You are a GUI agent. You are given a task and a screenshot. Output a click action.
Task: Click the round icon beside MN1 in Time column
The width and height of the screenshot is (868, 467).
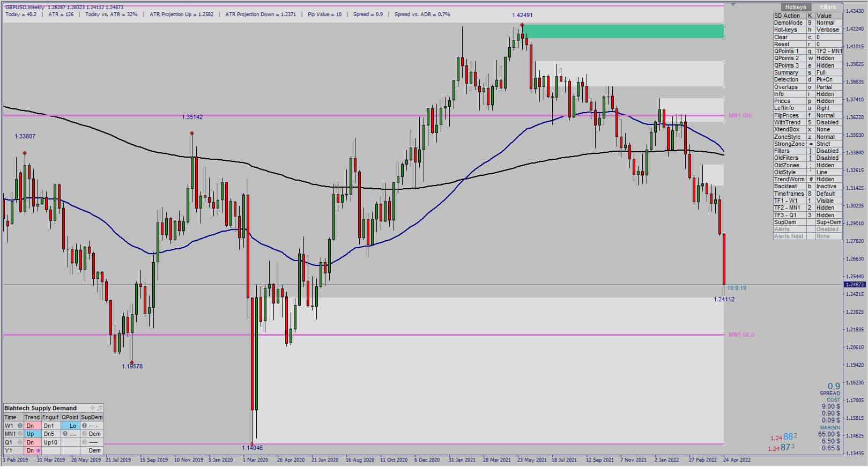pos(20,434)
